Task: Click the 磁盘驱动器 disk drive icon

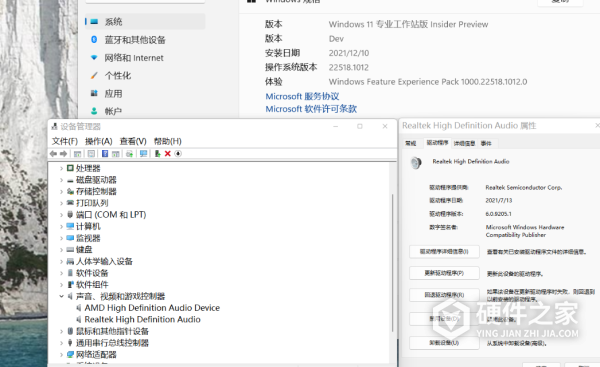Action: 70,180
